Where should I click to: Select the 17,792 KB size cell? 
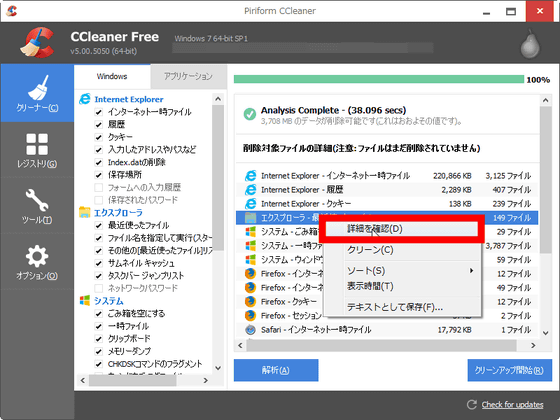(x=454, y=330)
